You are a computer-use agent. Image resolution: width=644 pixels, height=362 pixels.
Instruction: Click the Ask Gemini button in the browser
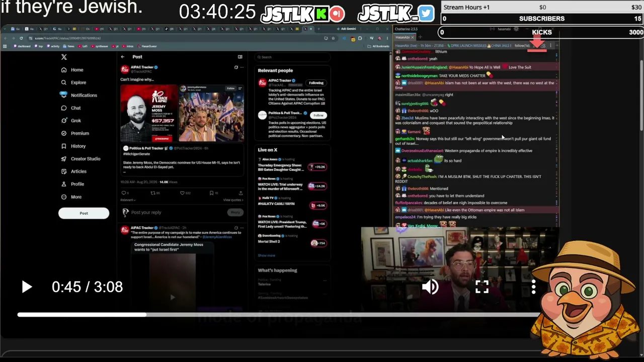point(347,29)
